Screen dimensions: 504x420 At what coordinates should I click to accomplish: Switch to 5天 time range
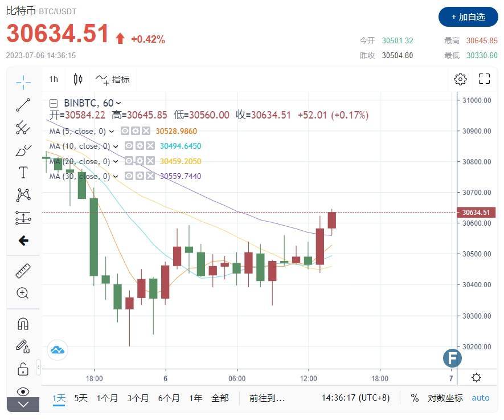[81, 398]
